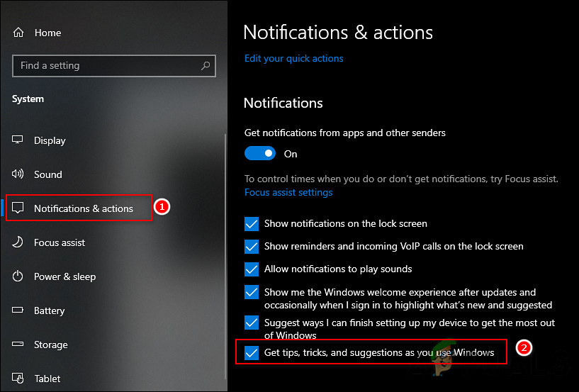
Task: Open Tablet settings
Action: pos(47,379)
